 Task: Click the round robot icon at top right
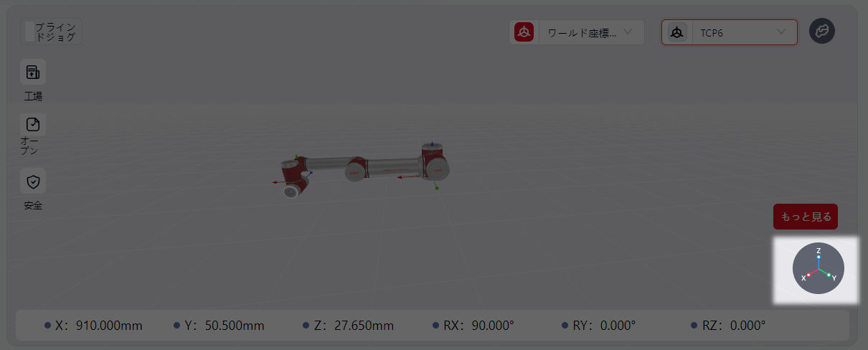(x=821, y=32)
